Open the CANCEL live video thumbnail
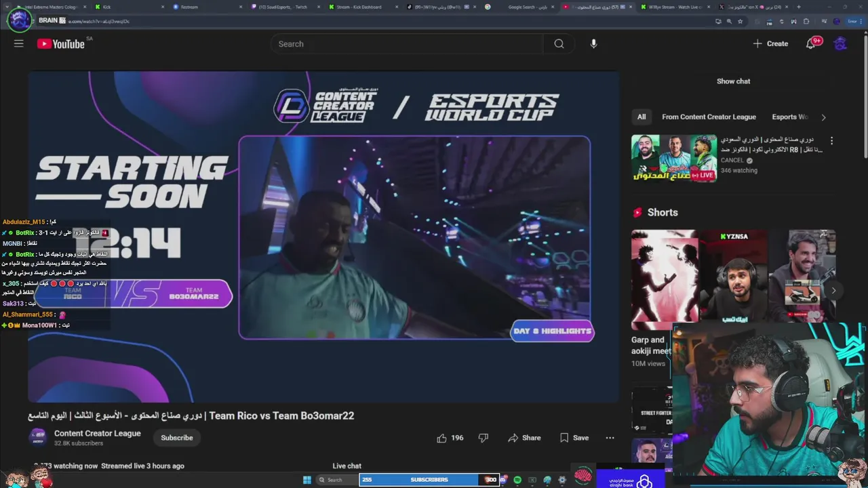 click(674, 158)
